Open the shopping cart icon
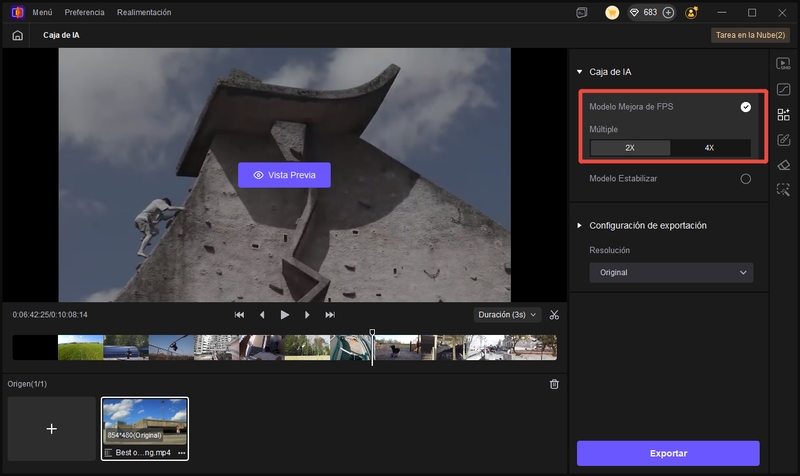Image resolution: width=800 pixels, height=476 pixels. pos(612,13)
